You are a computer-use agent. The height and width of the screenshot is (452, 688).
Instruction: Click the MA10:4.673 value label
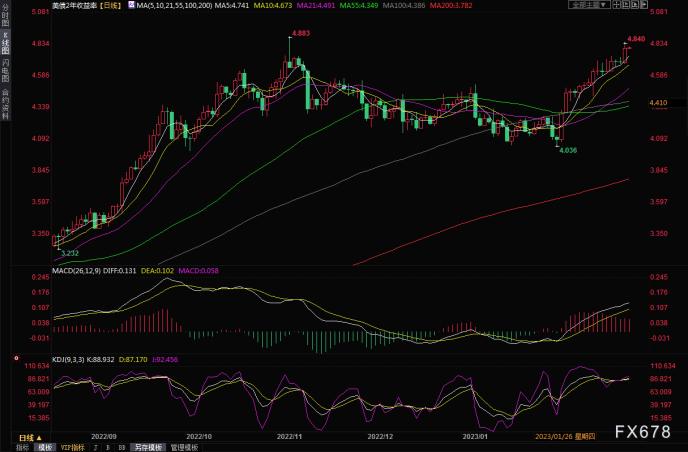point(273,6)
